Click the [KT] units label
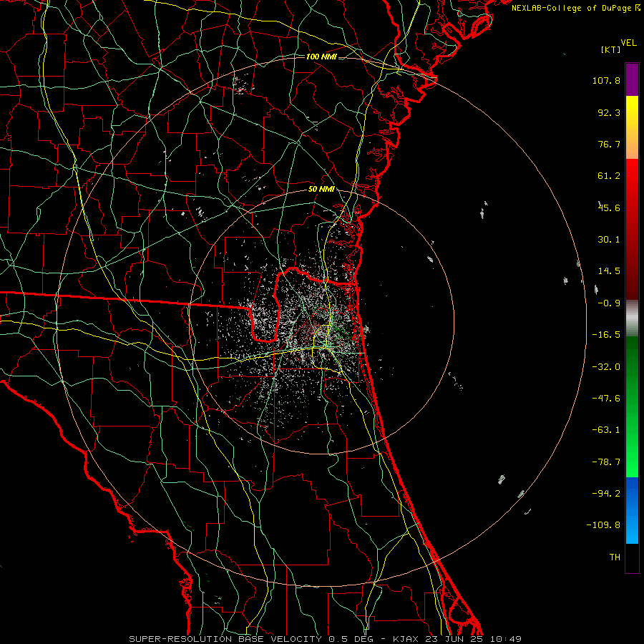Viewport: 644px width, 644px height. 610,49
